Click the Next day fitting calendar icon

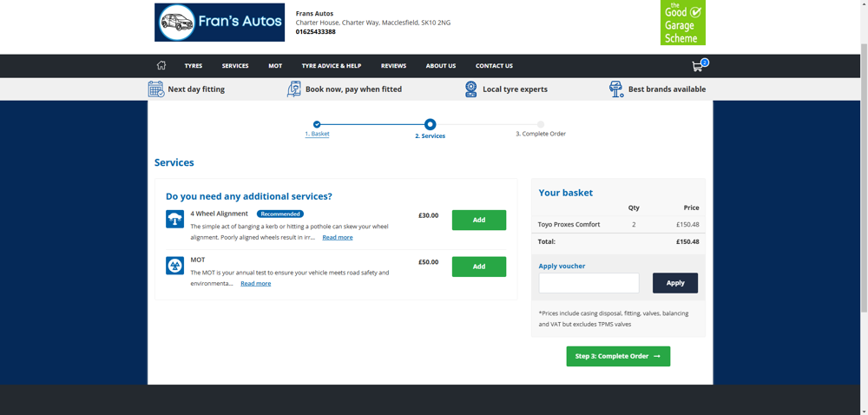156,89
